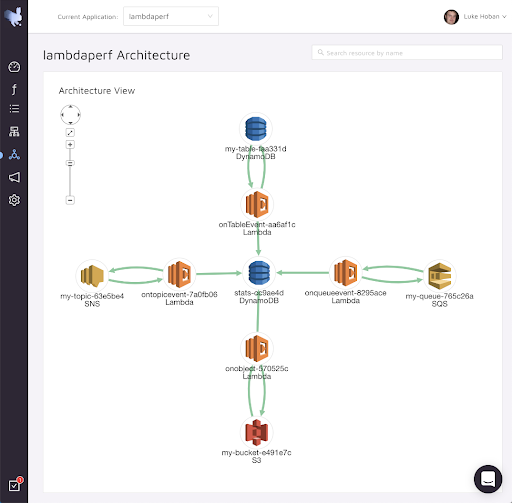The image size is (512, 503).
Task: Click the Luke Hoban profile avatar
Action: [451, 17]
